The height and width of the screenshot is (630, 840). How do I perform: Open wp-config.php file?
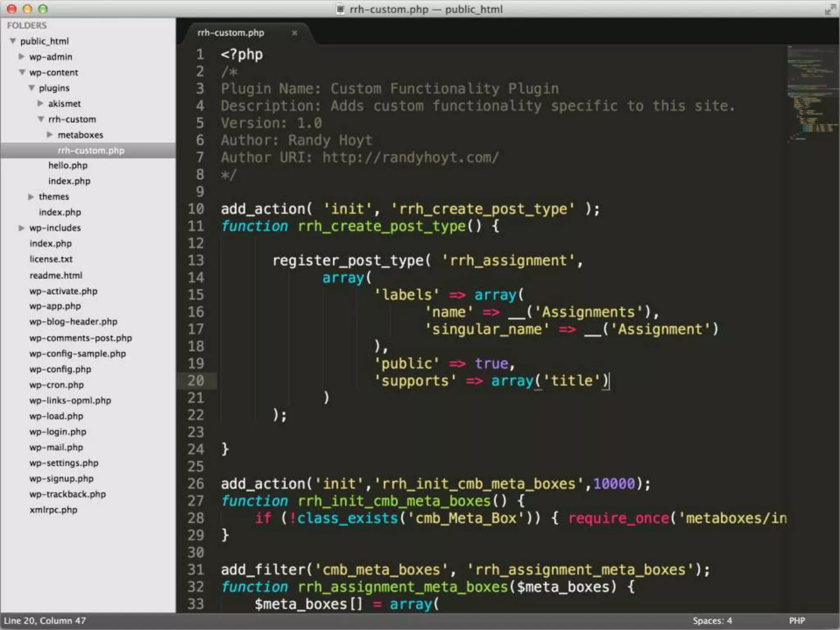point(60,369)
